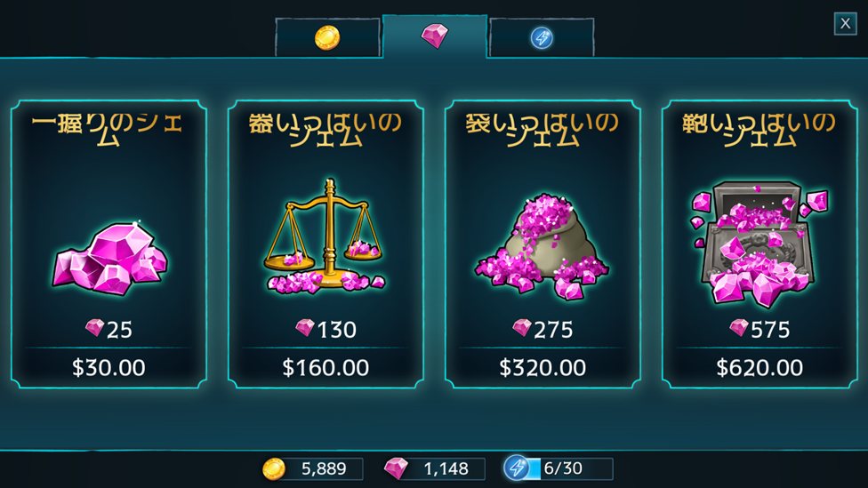Image resolution: width=868 pixels, height=488 pixels.
Task: Tap the small gem icon beside 575
Action: pos(739,328)
